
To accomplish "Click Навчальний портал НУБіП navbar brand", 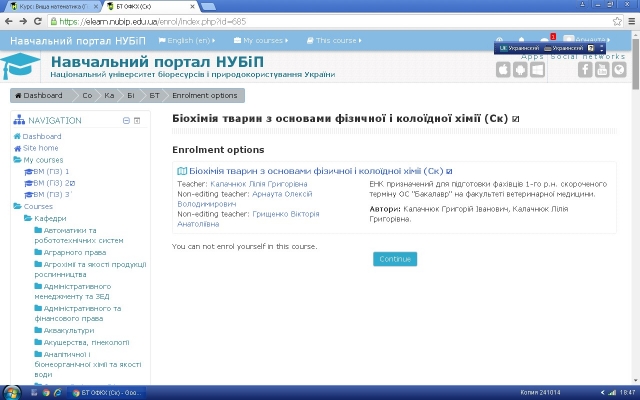I will [78, 41].
